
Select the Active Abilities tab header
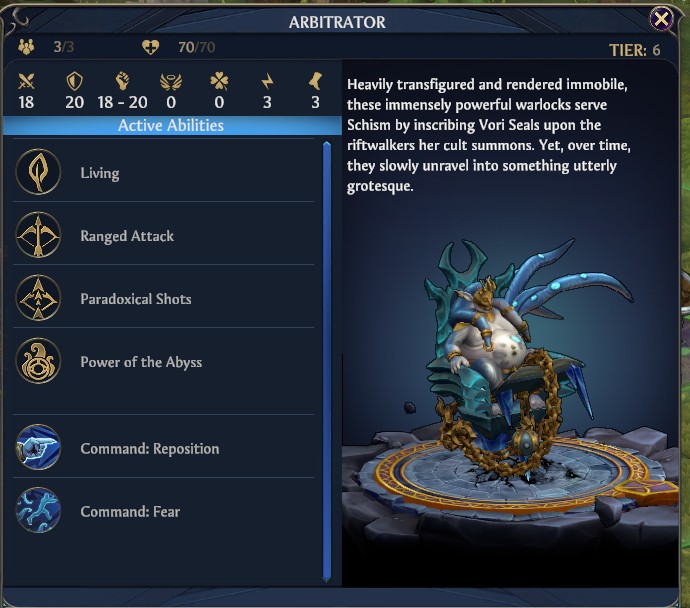click(172, 125)
